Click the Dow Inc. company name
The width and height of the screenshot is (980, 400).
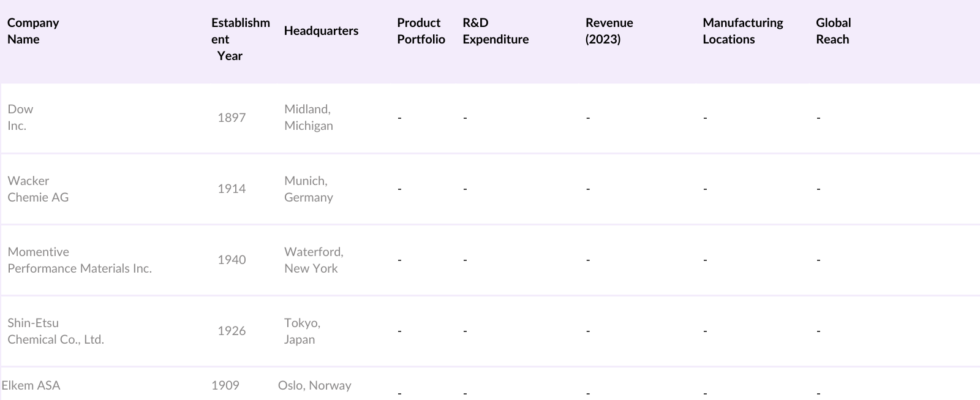click(20, 117)
